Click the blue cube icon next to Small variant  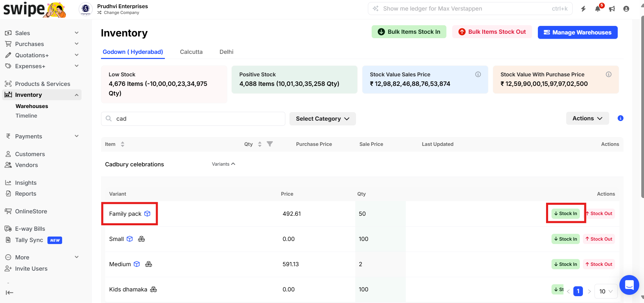point(130,239)
